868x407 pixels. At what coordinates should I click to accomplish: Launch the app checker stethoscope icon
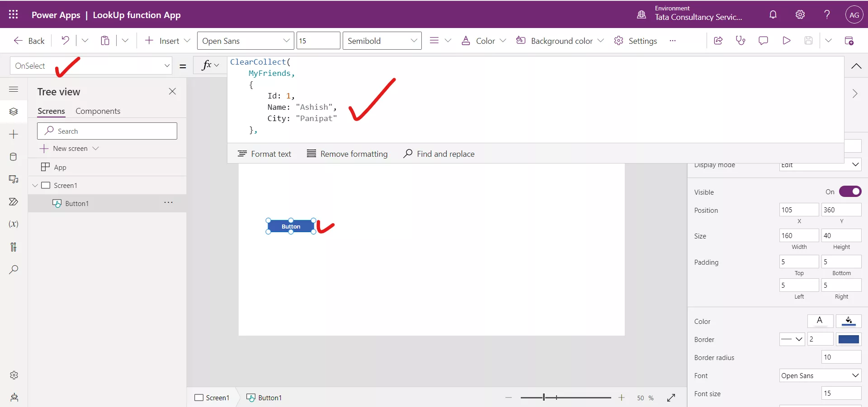[741, 41]
